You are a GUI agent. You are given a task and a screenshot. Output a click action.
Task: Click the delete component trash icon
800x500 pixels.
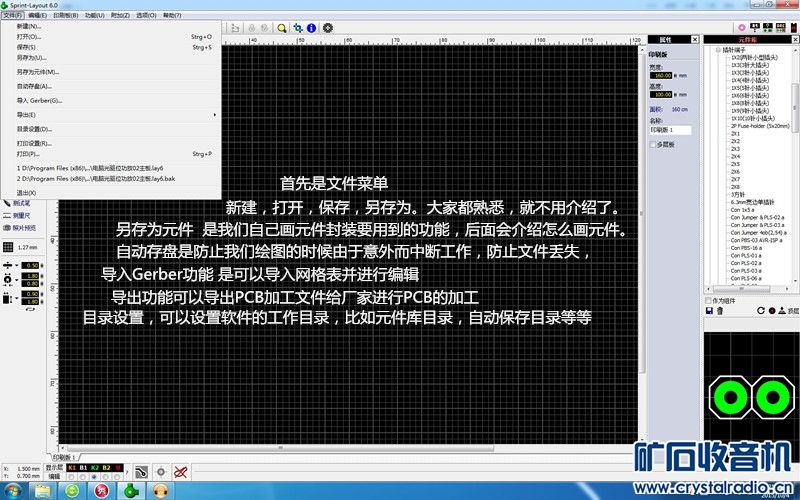[x=720, y=310]
